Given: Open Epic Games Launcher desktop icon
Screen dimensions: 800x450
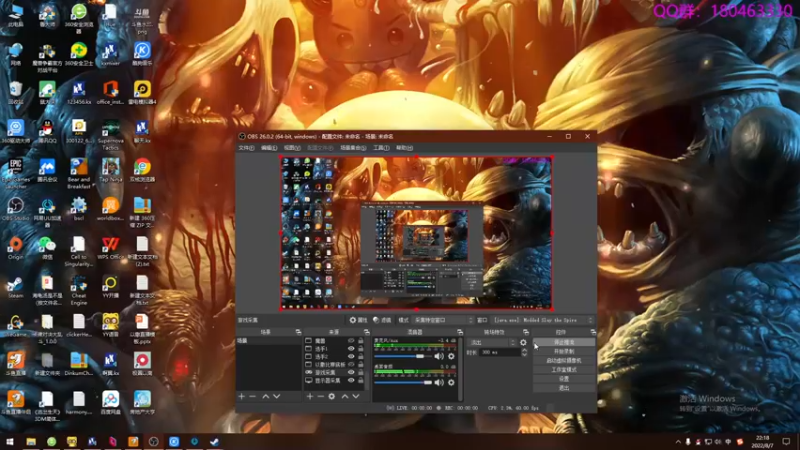Looking at the screenshot, I should click(15, 171).
